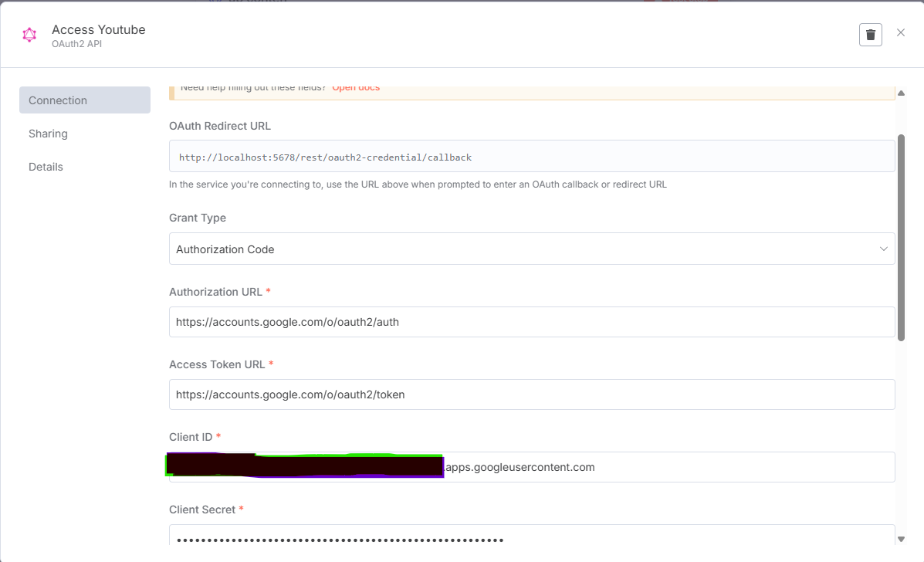
Task: Click the pink OAuth2 API credential icon
Action: [x=29, y=35]
